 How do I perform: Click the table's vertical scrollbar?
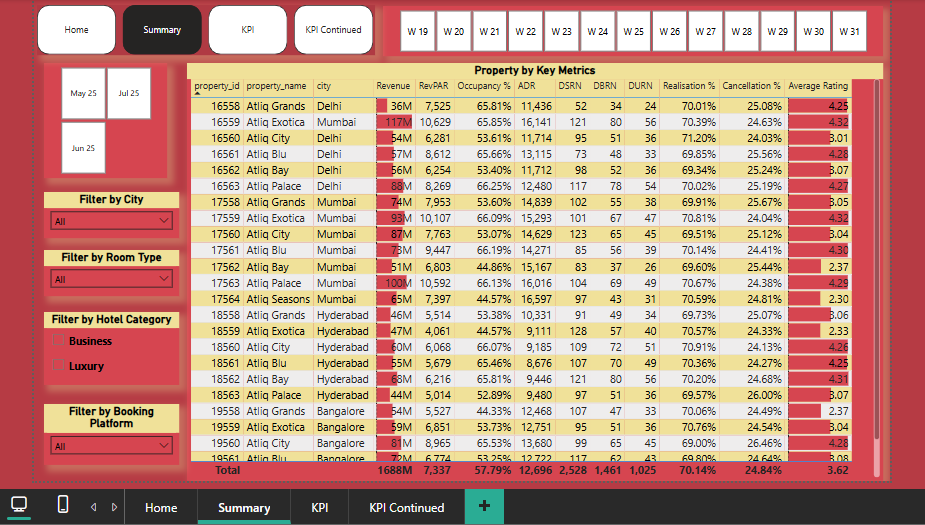[x=877, y=260]
